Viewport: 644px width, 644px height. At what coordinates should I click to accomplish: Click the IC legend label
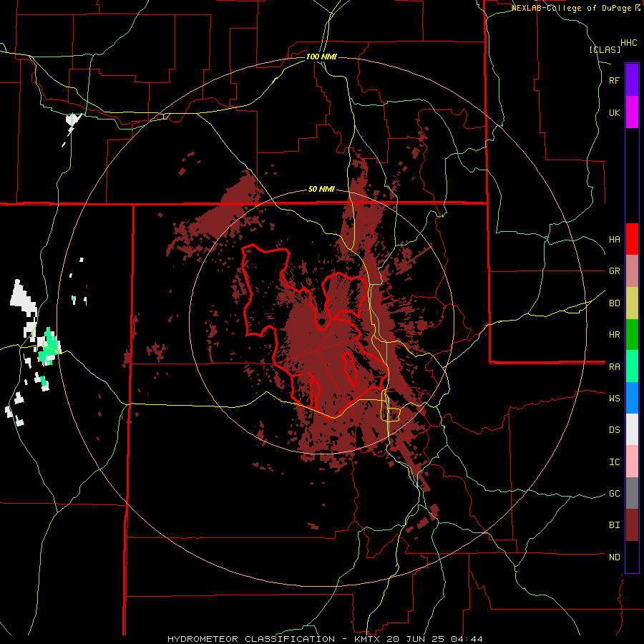coord(615,462)
